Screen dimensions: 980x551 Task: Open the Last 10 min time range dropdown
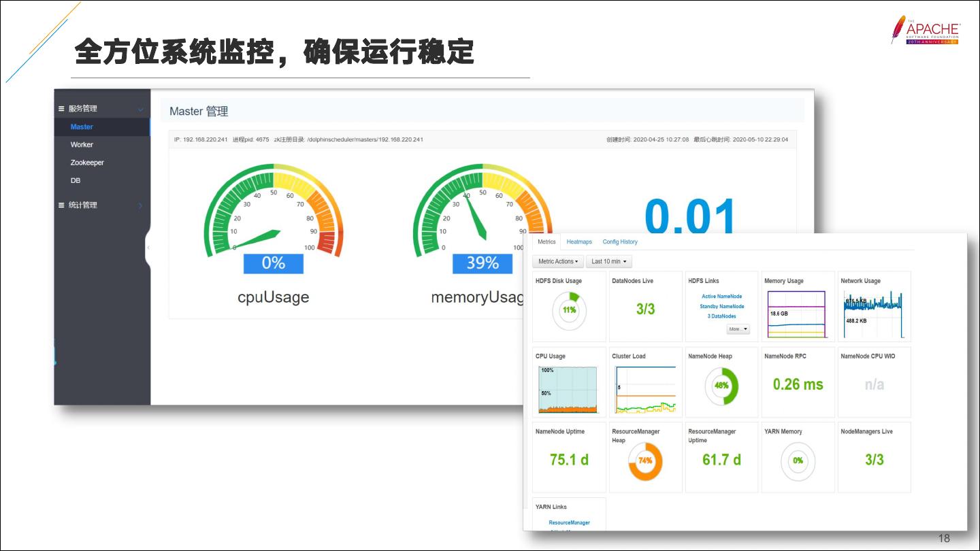click(608, 261)
